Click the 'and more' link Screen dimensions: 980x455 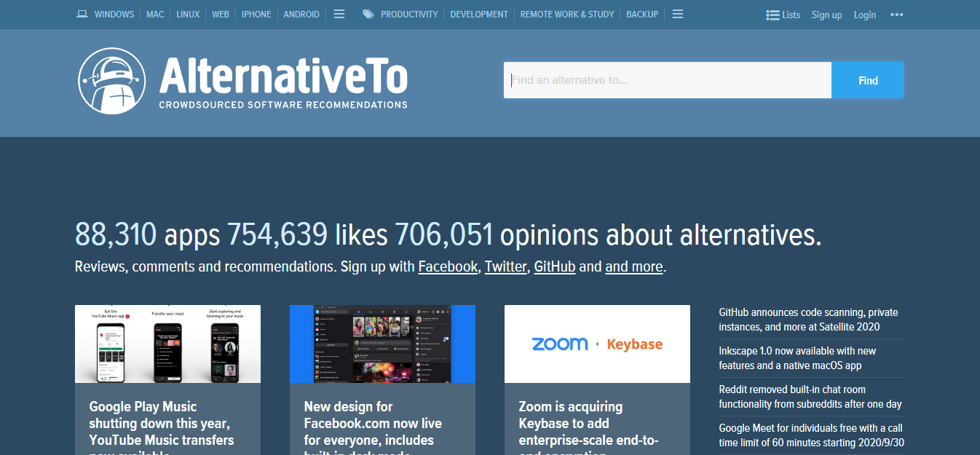(x=634, y=266)
